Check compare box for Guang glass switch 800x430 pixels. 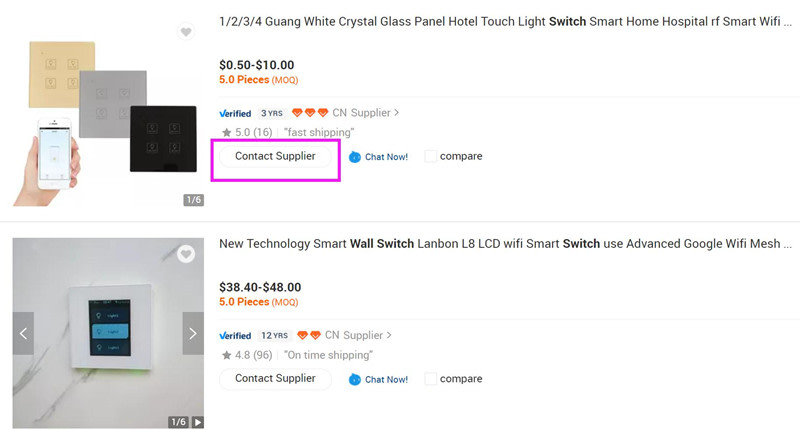[x=430, y=156]
